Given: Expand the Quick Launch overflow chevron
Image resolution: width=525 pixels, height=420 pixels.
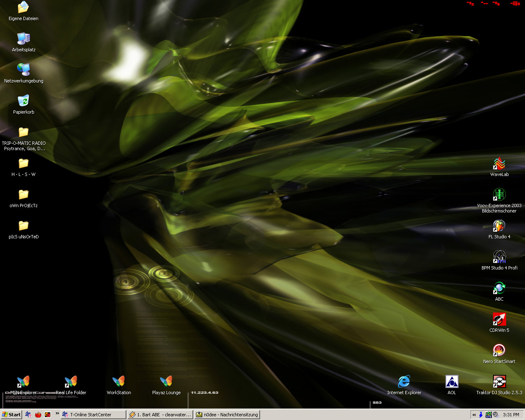Looking at the screenshot, I should click(57, 413).
